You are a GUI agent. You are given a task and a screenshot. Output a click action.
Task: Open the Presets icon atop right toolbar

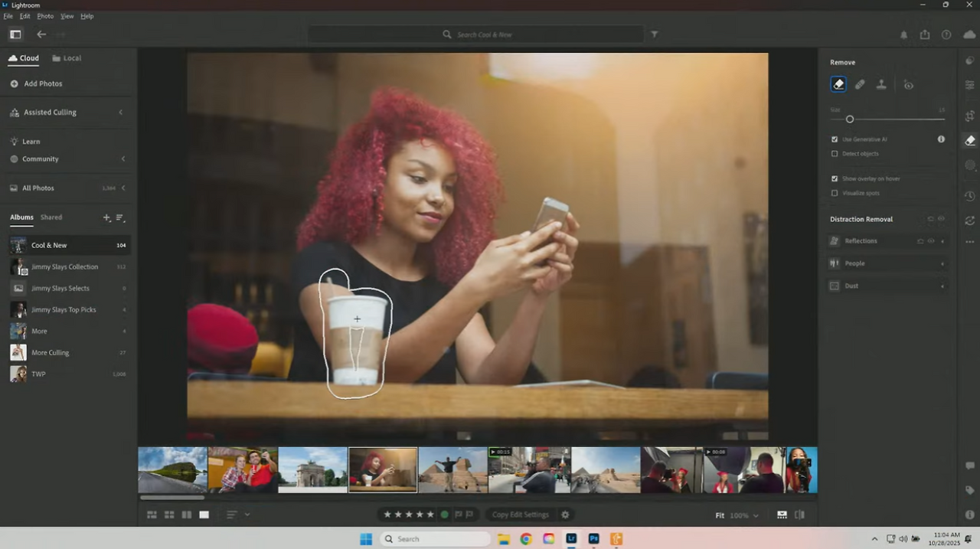[970, 60]
